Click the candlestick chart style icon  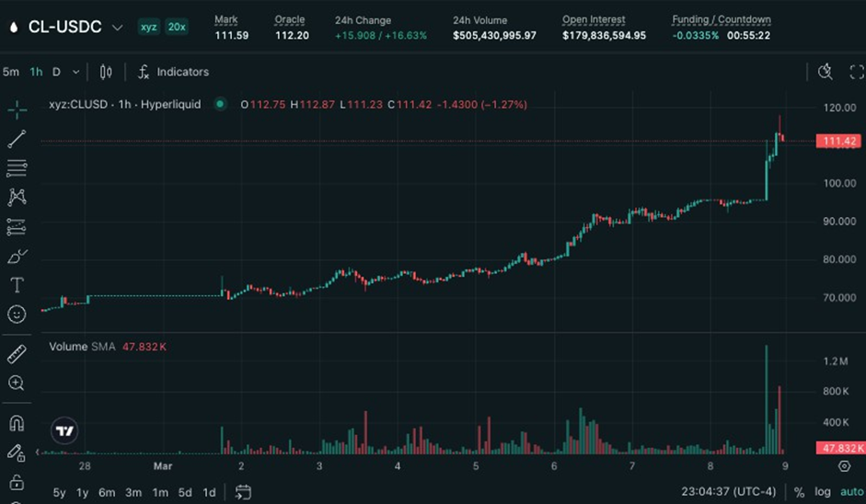(x=106, y=72)
